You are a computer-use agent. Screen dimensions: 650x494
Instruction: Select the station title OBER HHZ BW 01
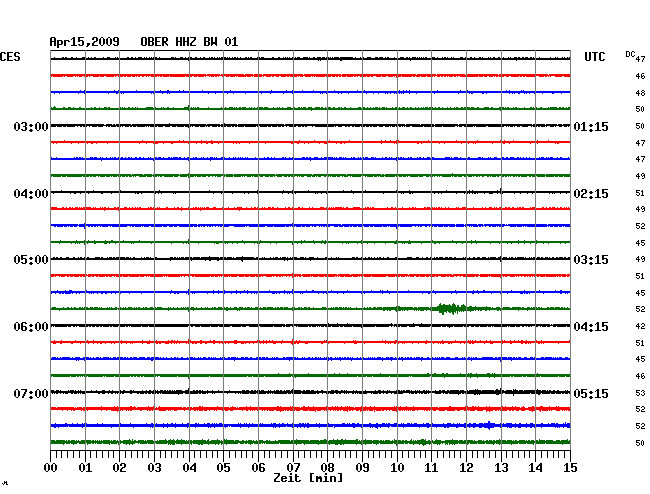click(x=189, y=42)
